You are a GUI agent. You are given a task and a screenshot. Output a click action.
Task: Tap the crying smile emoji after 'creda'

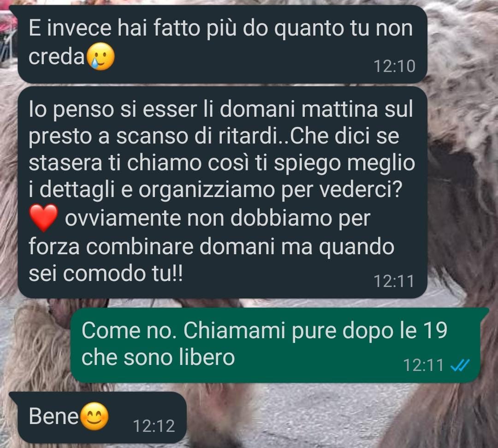pos(101,57)
